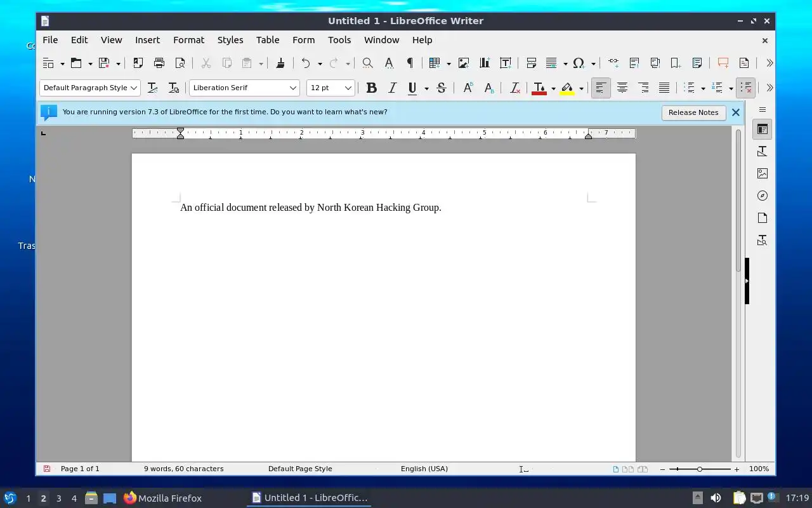Apply the red Font Color swatch
The height and width of the screenshot is (508, 812).
[x=539, y=88]
